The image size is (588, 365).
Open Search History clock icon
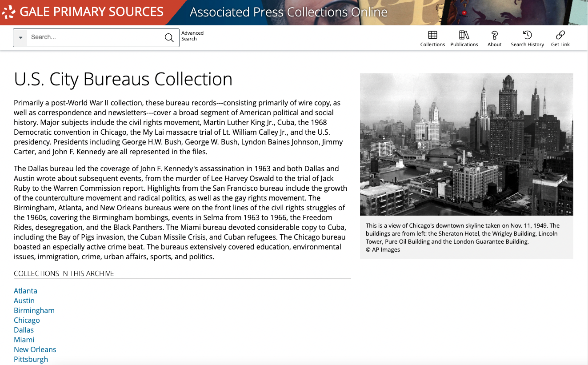[527, 35]
